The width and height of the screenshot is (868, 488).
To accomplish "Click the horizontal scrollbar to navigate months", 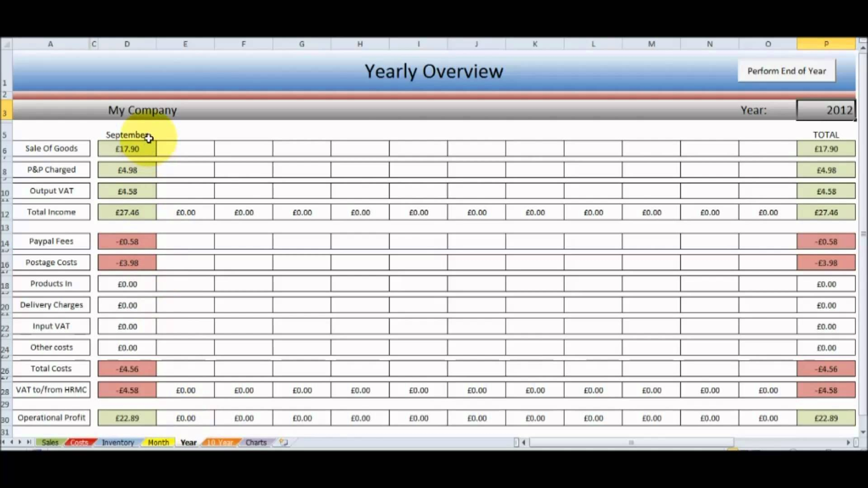I will (630, 442).
